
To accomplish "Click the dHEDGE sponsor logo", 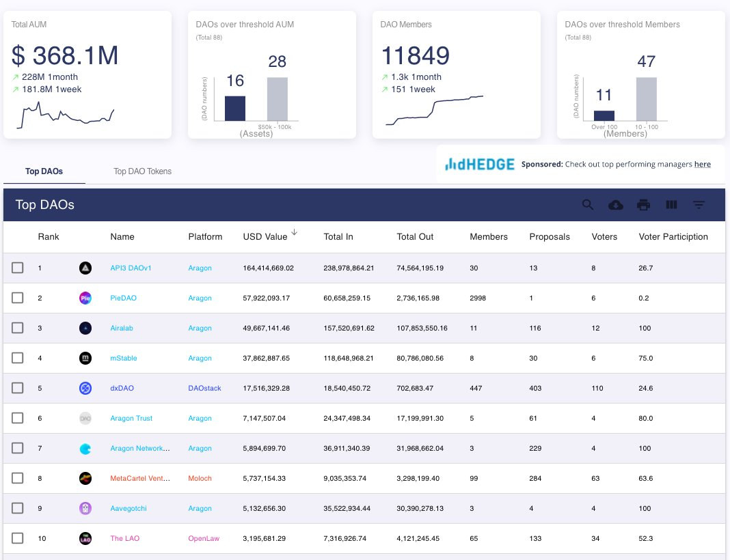I will tap(480, 164).
